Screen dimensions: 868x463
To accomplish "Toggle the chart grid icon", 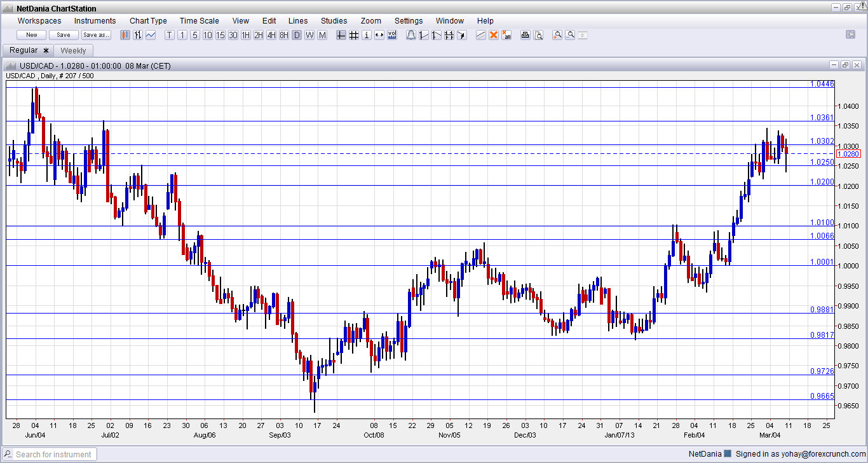I will [354, 35].
